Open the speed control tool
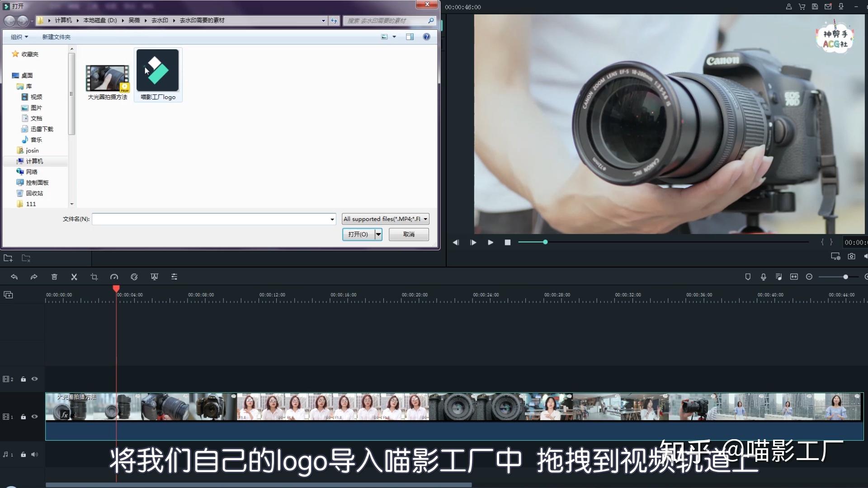The image size is (868, 488). pyautogui.click(x=114, y=277)
